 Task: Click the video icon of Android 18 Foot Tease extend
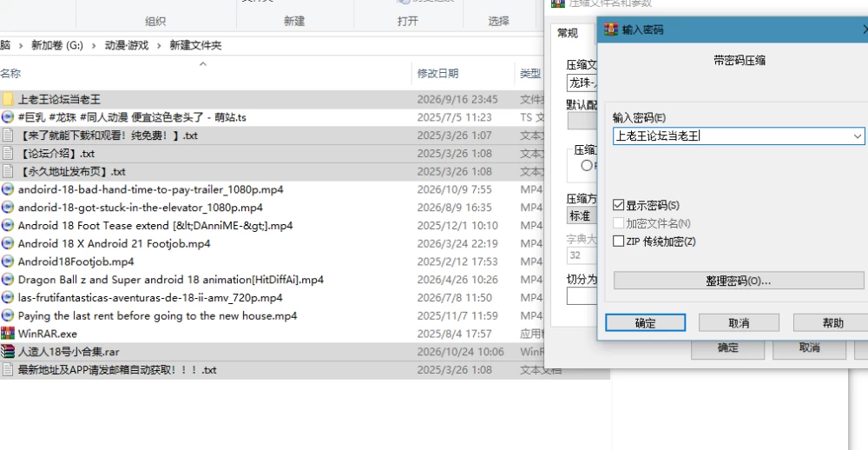[x=8, y=226]
